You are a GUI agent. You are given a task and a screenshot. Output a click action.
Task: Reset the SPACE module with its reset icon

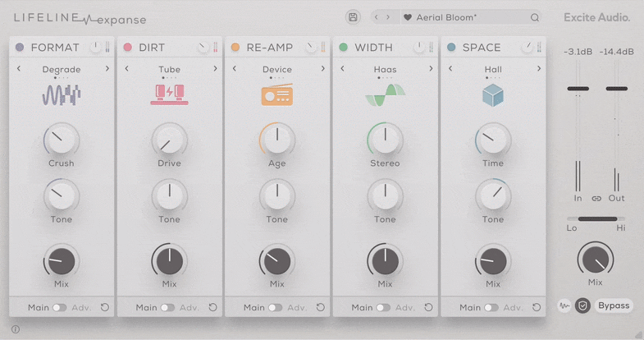537,308
